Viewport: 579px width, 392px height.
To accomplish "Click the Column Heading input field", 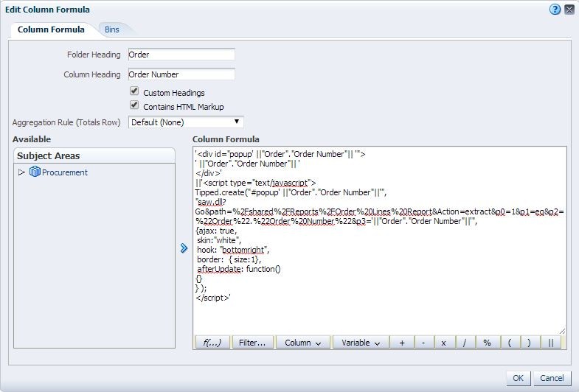I will pos(181,74).
